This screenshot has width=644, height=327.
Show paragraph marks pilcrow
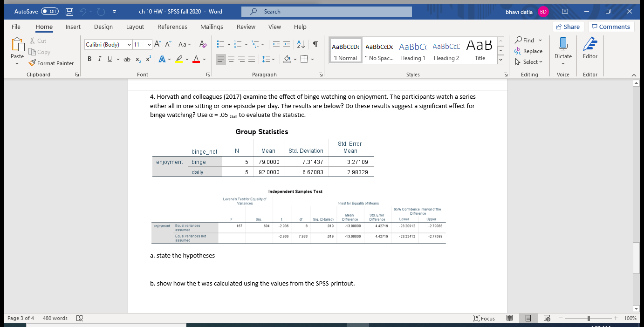315,45
